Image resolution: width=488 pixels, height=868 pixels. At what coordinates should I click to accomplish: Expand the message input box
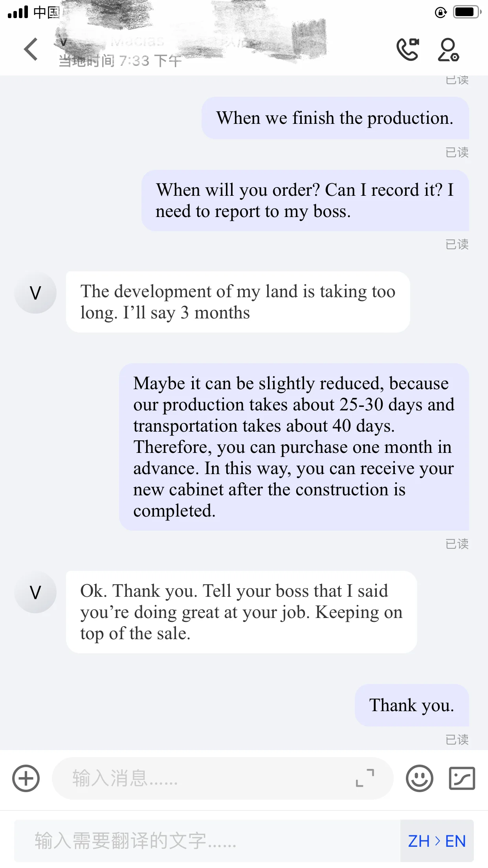coord(365,778)
